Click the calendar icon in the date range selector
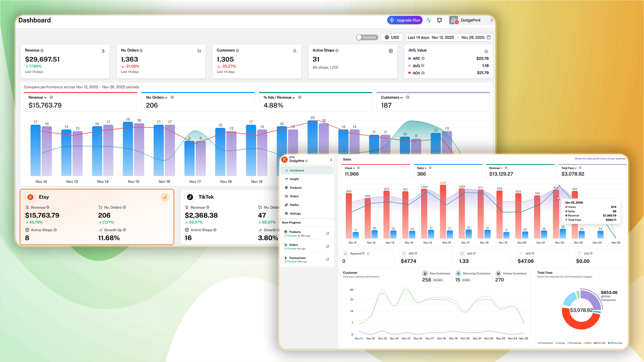Image resolution: width=644 pixels, height=362 pixels. 489,38
